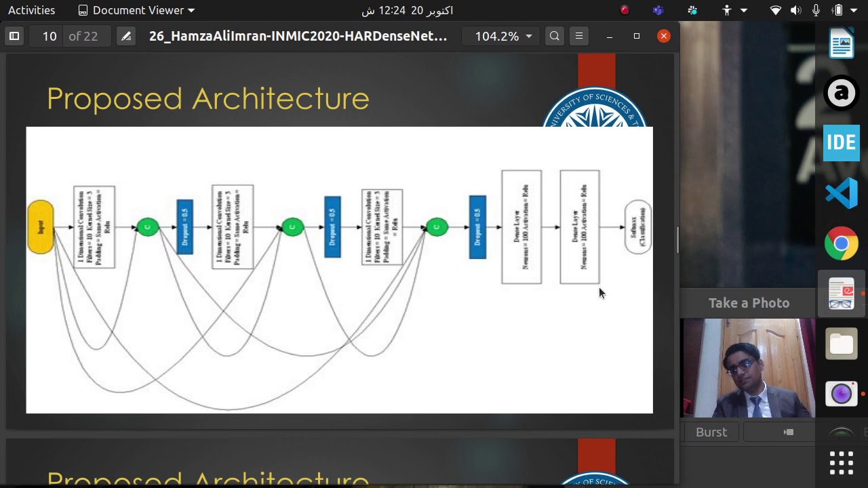
Task: Click the microphone icon in the top bar
Action: point(816,10)
